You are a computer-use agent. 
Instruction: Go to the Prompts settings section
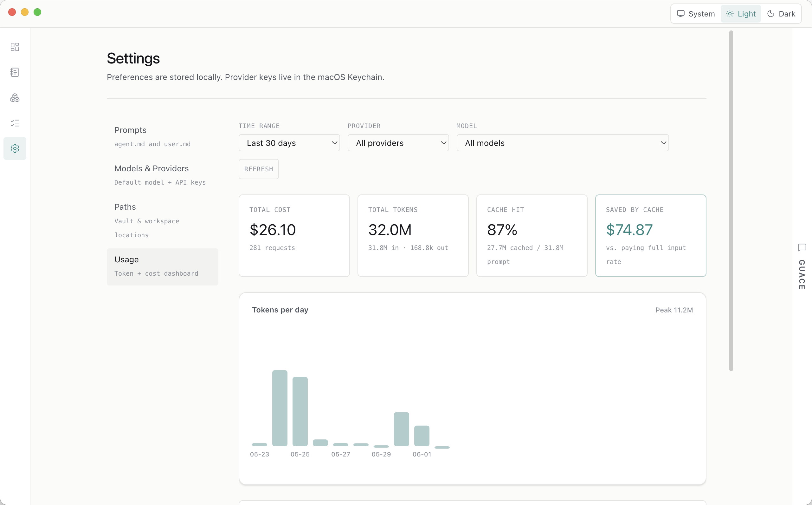(x=163, y=137)
